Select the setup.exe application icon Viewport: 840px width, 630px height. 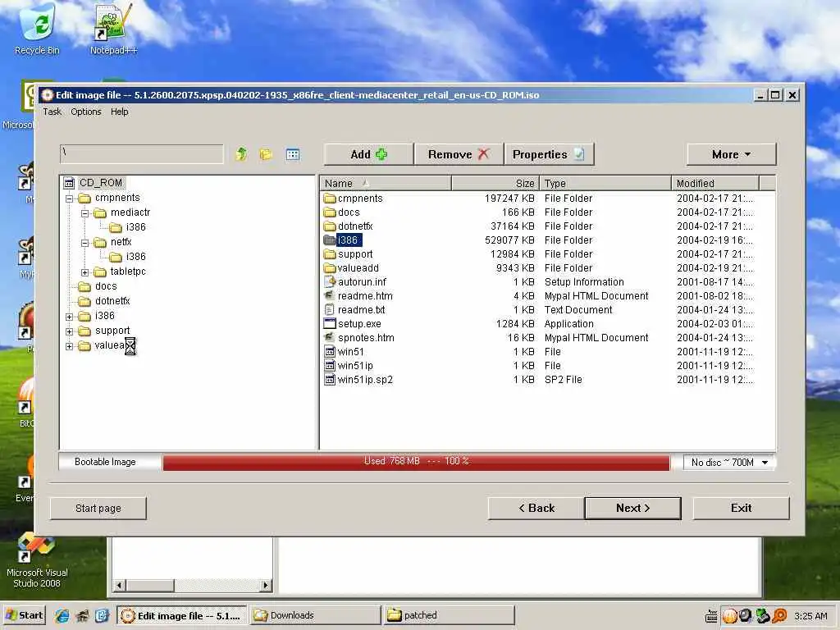[330, 323]
